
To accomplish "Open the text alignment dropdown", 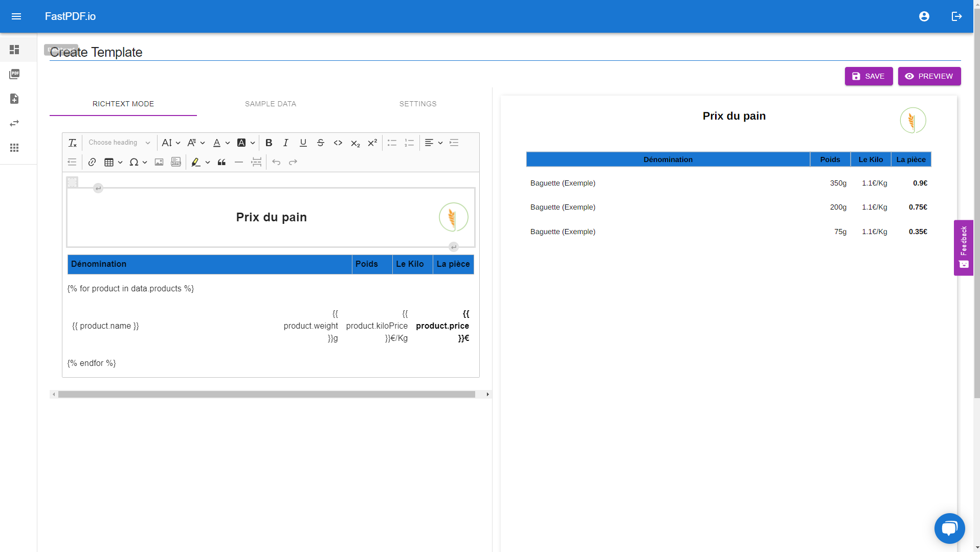I will pos(440,143).
